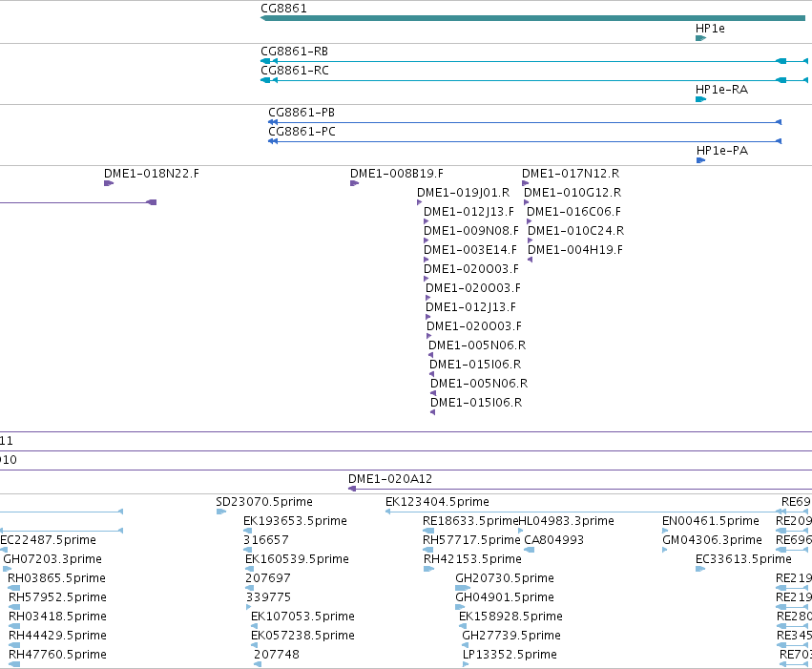Select the DME1-019J01.R feature label
Image resolution: width=812 pixels, height=669 pixels.
click(464, 193)
